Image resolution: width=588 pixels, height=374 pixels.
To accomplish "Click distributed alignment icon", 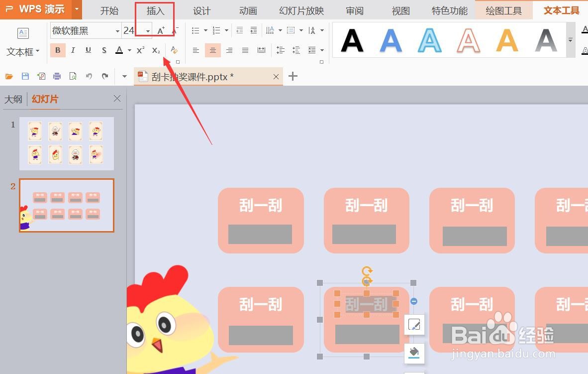I will click(x=261, y=50).
